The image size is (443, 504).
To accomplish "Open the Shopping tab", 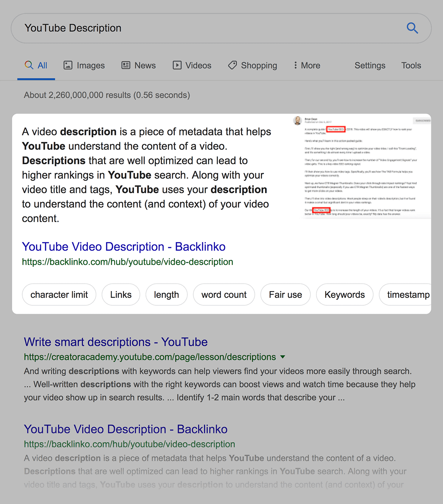I will (x=253, y=66).
